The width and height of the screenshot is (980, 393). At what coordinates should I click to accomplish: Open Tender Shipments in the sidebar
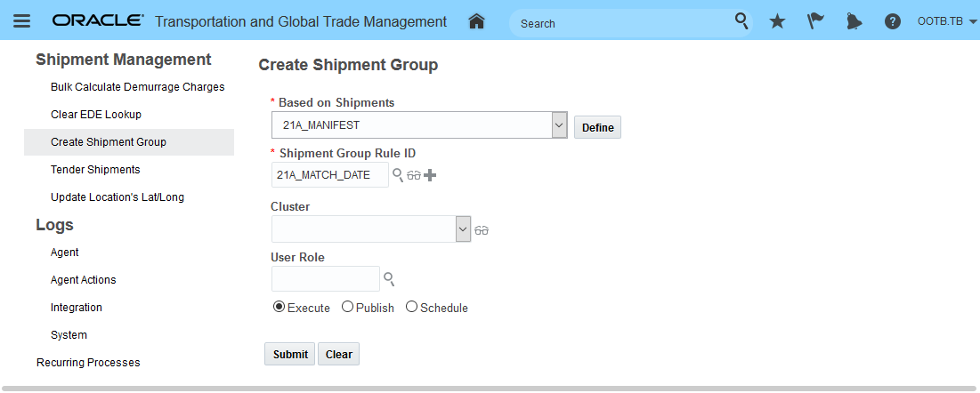95,169
